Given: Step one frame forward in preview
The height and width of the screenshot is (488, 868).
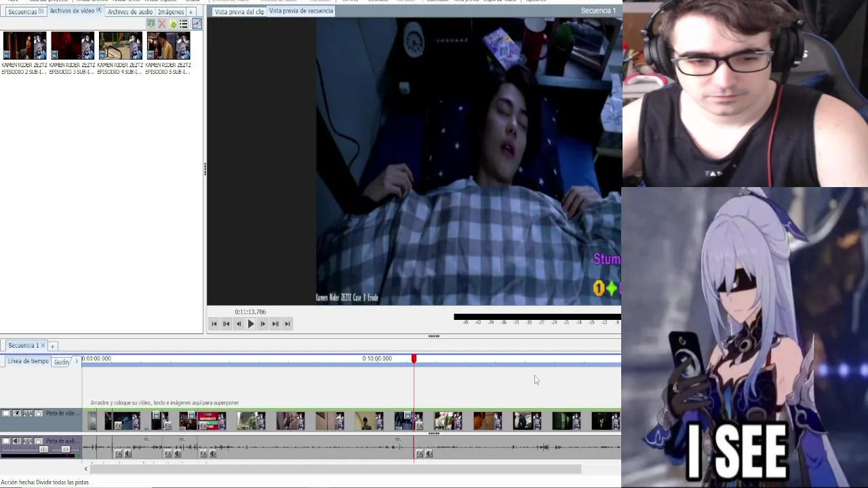Looking at the screenshot, I should pyautogui.click(x=263, y=324).
